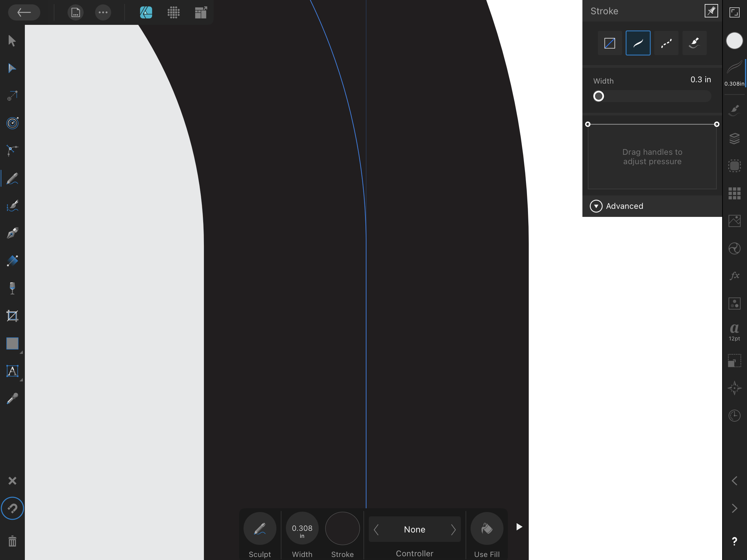Click the right pressure curve handle
Viewport: 747px width, 560px height.
click(x=717, y=124)
